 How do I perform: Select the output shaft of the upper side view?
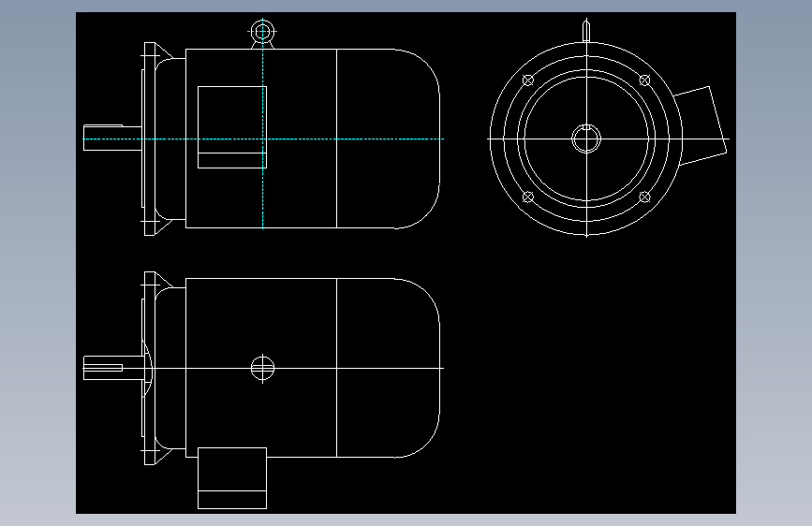113,138
